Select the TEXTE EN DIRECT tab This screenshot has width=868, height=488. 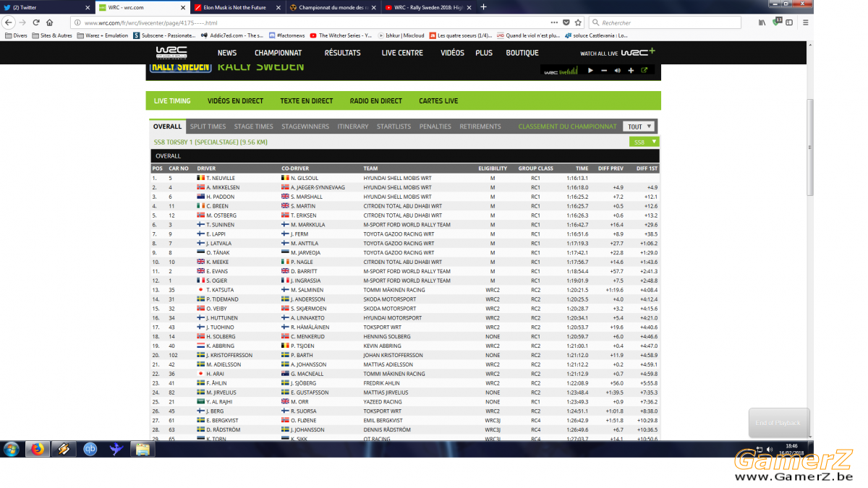coord(307,101)
